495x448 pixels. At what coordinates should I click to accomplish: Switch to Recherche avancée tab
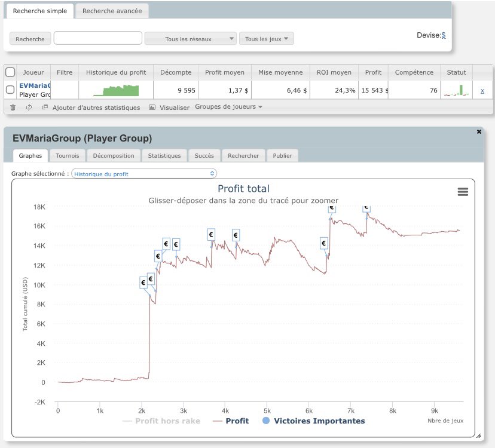pyautogui.click(x=112, y=11)
